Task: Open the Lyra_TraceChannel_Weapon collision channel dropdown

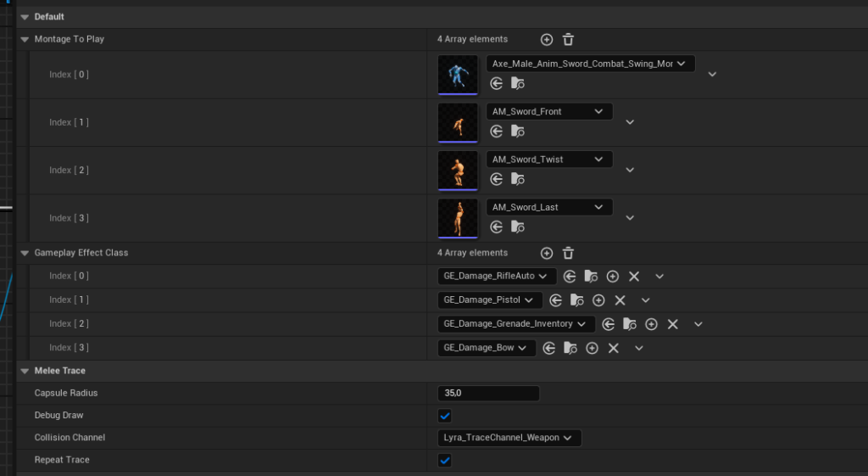Action: click(507, 438)
